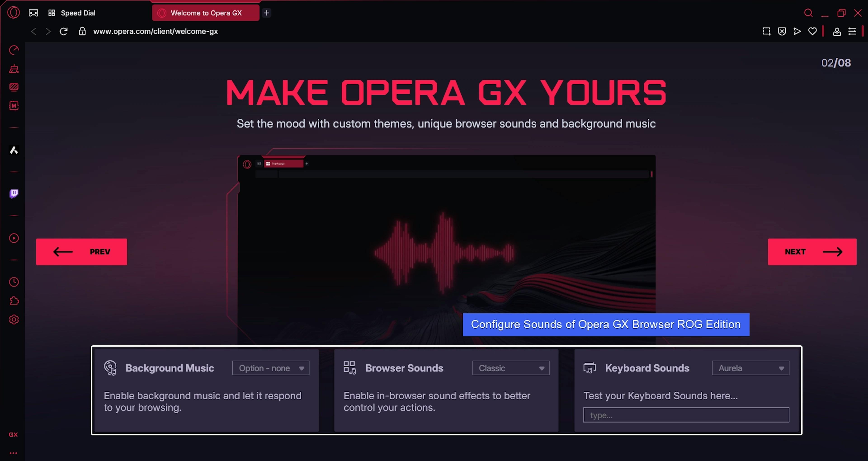Image resolution: width=868 pixels, height=461 pixels.
Task: Open the Easy Setup menu icon
Action: (x=852, y=31)
